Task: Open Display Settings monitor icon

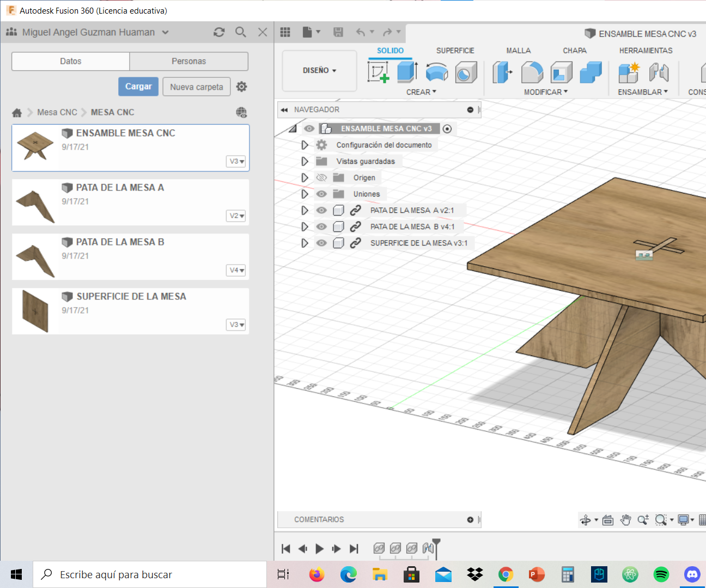Action: [683, 520]
